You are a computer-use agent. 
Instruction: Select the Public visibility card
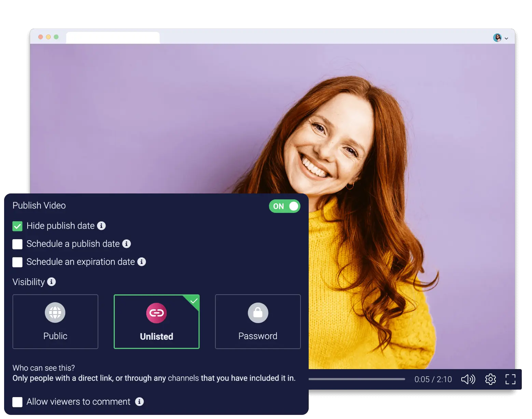coord(55,322)
